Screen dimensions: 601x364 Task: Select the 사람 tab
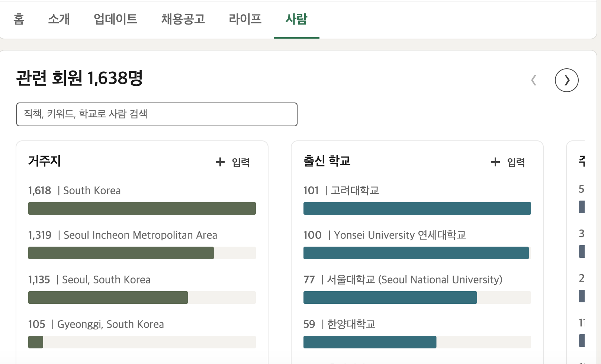296,19
